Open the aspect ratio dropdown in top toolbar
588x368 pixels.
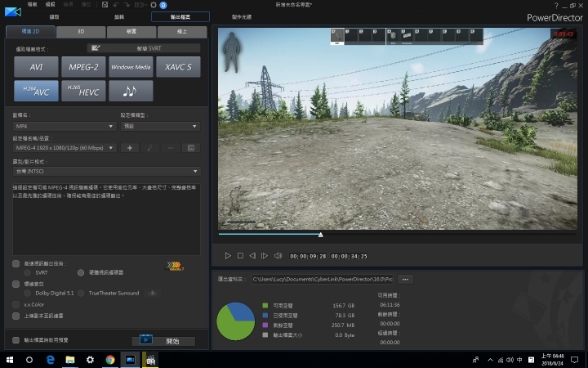coord(140,5)
